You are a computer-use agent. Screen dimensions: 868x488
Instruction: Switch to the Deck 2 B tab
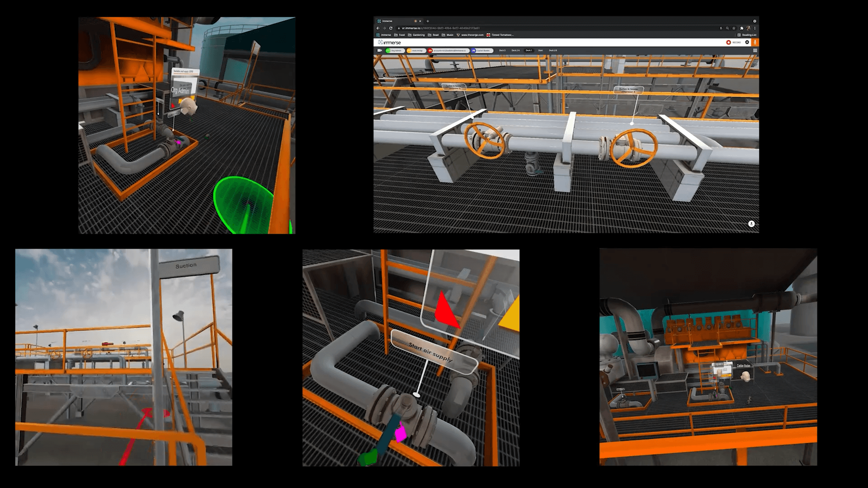click(553, 51)
